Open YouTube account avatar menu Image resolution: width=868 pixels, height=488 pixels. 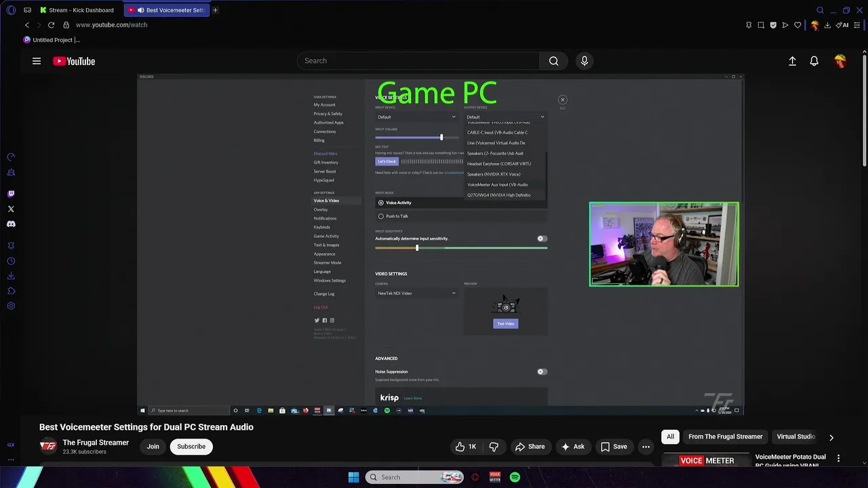click(840, 61)
